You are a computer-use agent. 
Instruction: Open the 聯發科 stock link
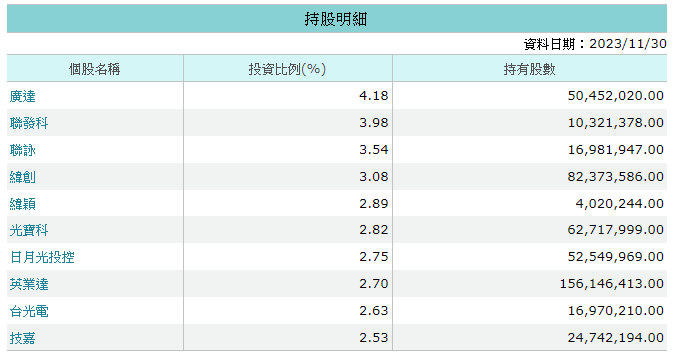click(29, 123)
